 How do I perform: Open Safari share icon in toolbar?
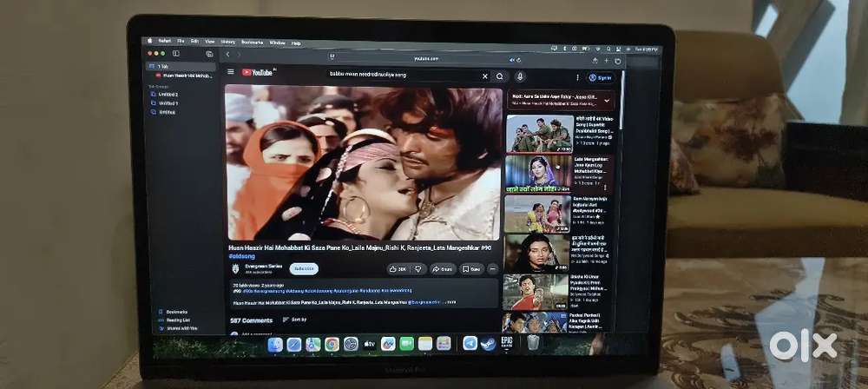595,61
